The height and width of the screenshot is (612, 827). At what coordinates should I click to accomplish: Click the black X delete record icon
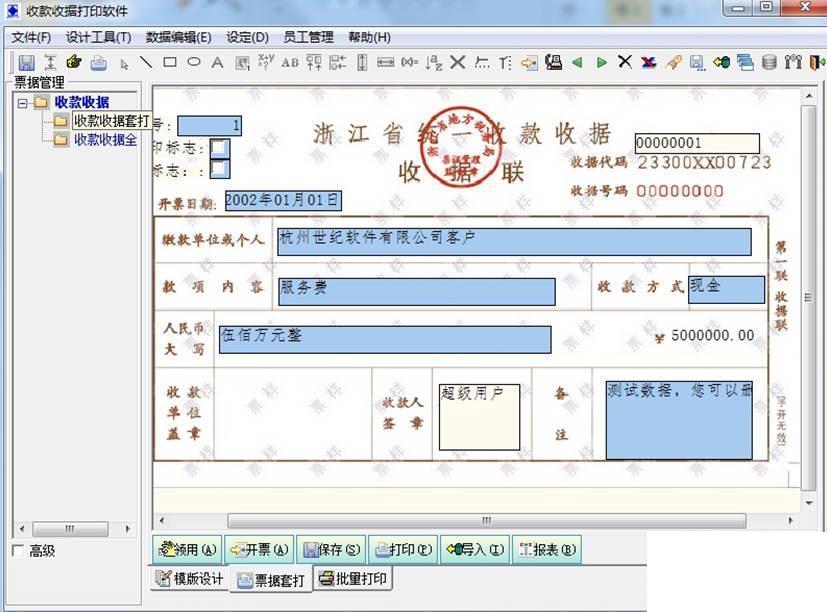click(x=625, y=62)
